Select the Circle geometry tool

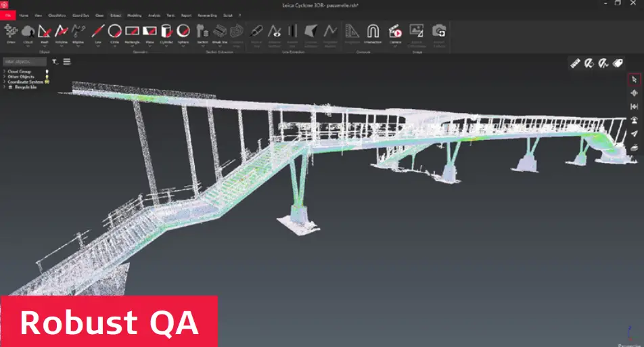click(114, 34)
